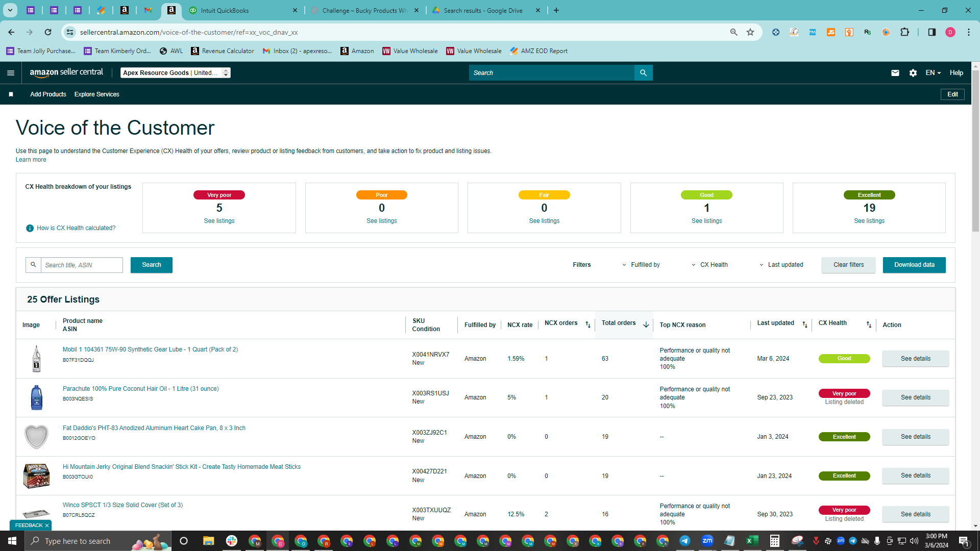This screenshot has width=980, height=551.
Task: Click the zoom magnifier icon in address bar
Action: pyautogui.click(x=733, y=32)
